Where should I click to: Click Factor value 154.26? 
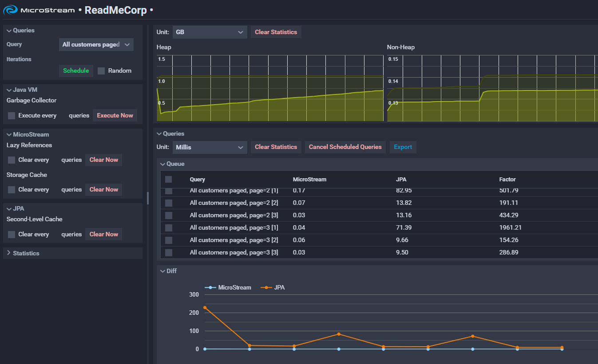[x=509, y=240]
